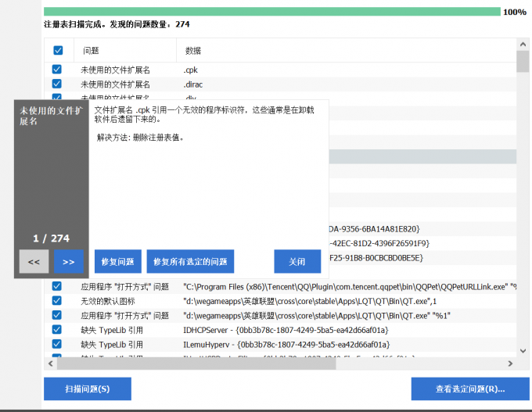Click the F25-91B8-B0CBCBD0BE5E} data cell
Viewport: 532px width, 412px height.
click(x=376, y=258)
